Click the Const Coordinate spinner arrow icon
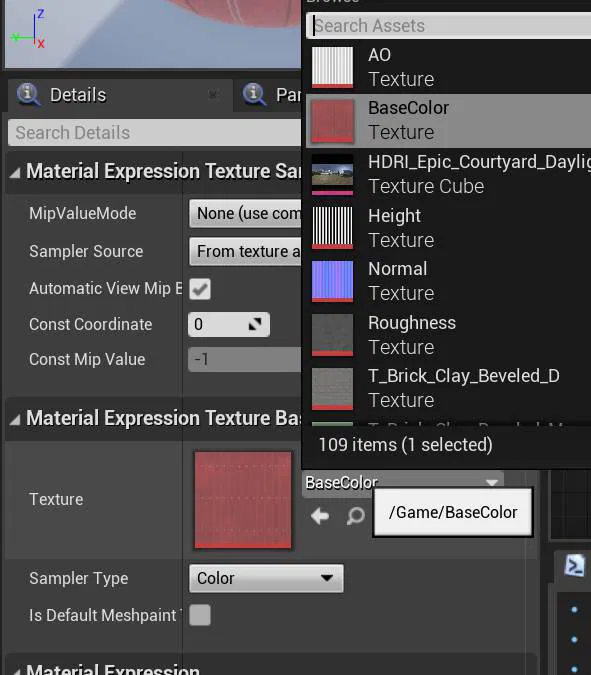This screenshot has height=675, width=591. [x=255, y=324]
